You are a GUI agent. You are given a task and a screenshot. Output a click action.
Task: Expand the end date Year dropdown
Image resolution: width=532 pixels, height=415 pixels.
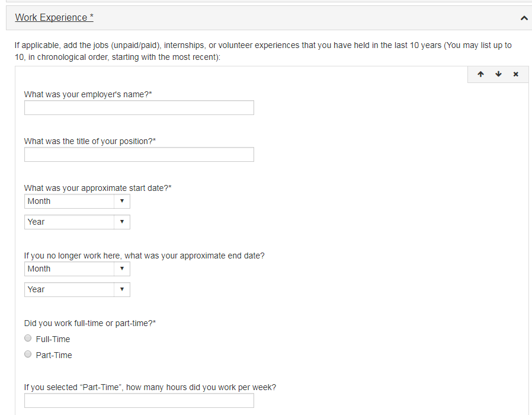[x=77, y=290]
